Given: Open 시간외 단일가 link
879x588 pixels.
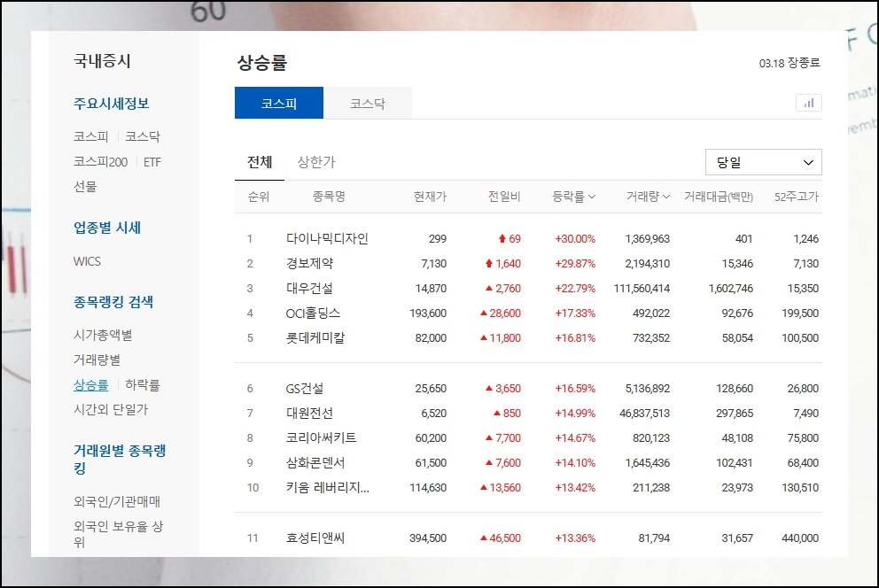Looking at the screenshot, I should 111,410.
